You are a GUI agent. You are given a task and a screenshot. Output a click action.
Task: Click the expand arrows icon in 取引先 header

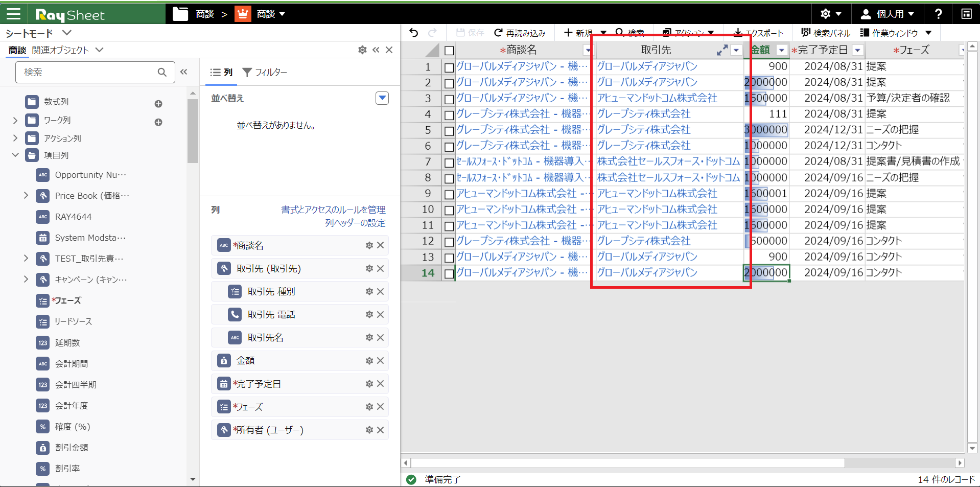(x=721, y=50)
